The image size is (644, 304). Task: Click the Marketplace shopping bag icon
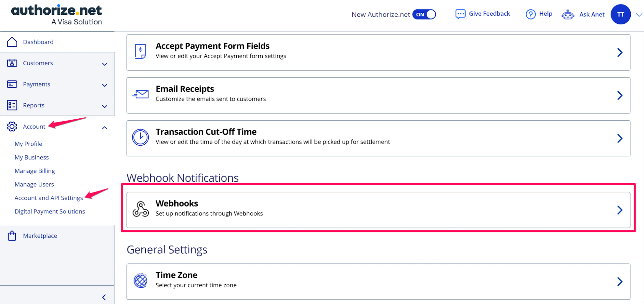(x=12, y=236)
